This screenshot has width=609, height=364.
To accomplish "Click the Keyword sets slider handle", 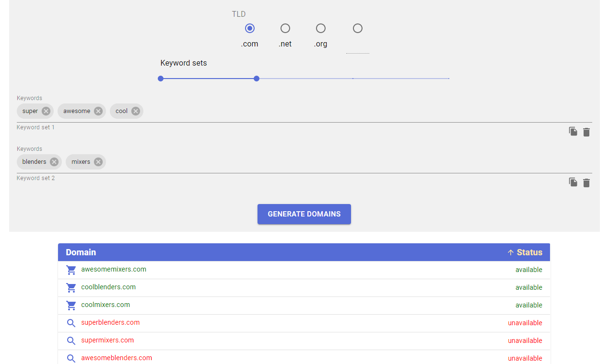I will coord(257,78).
